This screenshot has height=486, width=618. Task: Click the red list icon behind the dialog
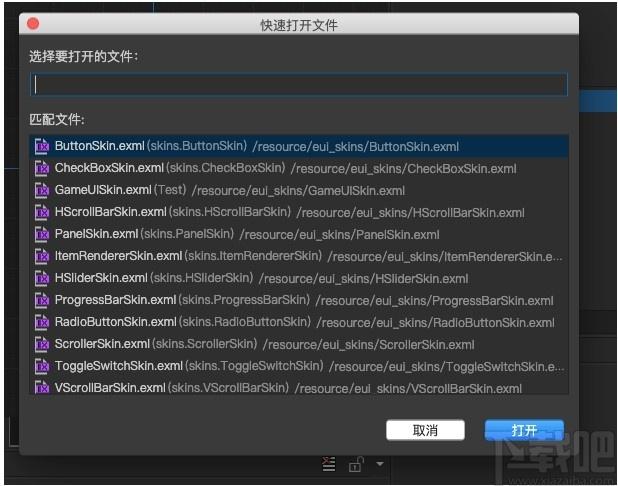click(x=328, y=464)
